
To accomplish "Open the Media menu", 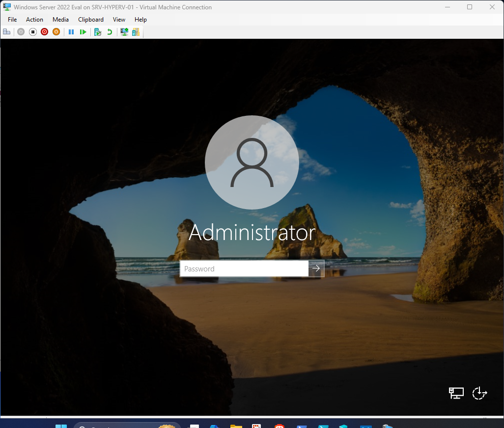I will click(x=60, y=20).
